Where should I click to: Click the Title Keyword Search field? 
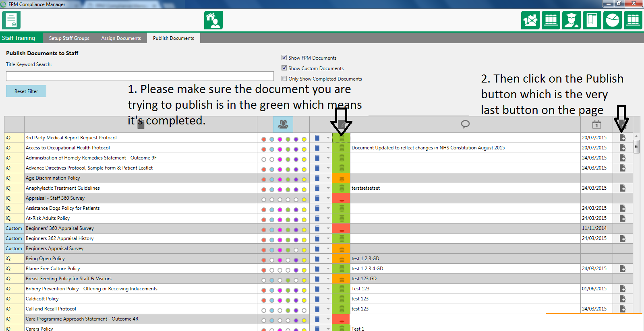(140, 76)
